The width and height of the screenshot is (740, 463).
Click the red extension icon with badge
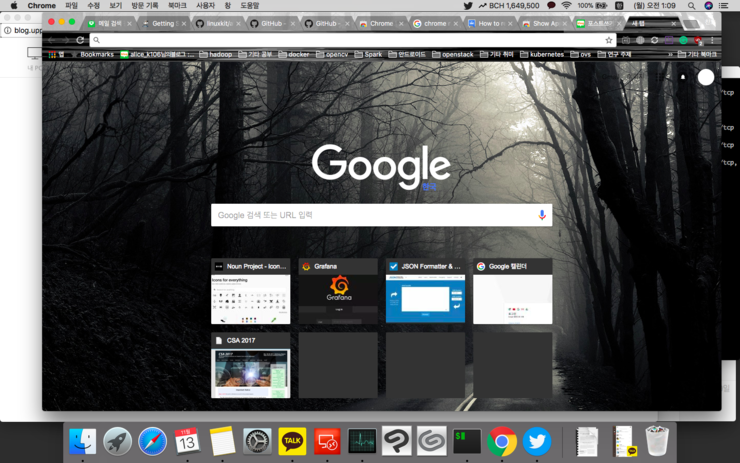point(698,40)
